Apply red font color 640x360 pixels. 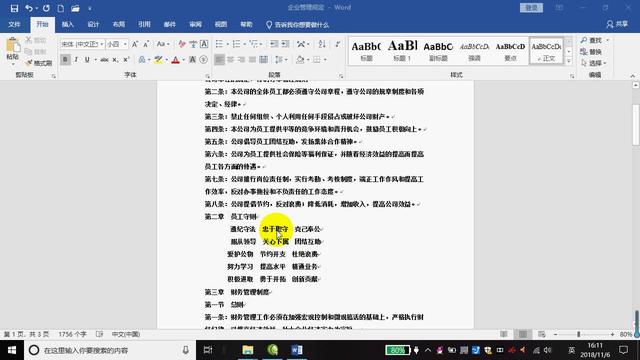click(176, 60)
